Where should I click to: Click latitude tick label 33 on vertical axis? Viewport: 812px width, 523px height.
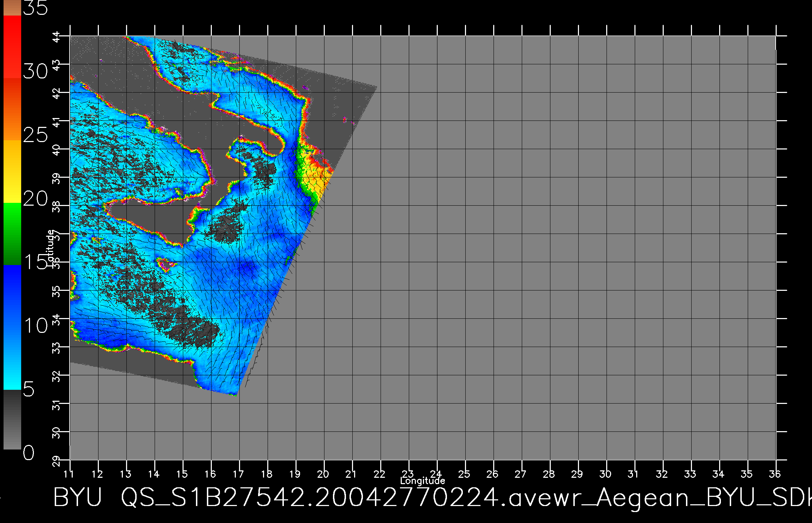[56, 347]
